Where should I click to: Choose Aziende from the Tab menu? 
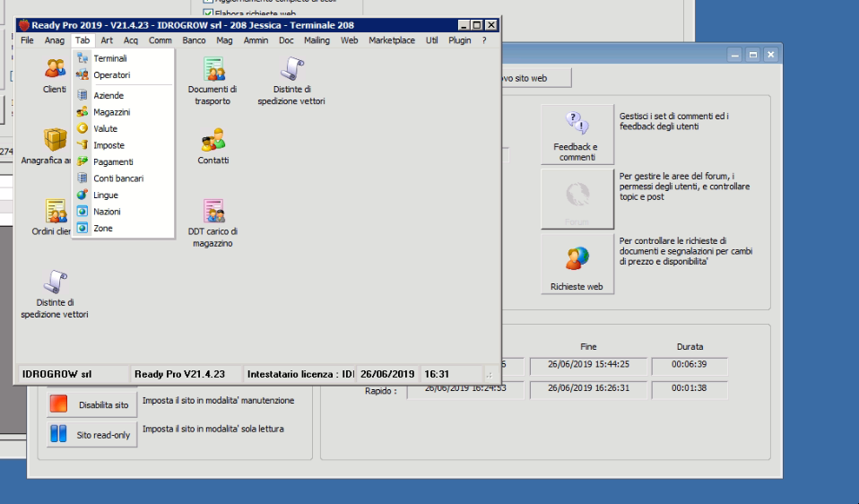123,95
